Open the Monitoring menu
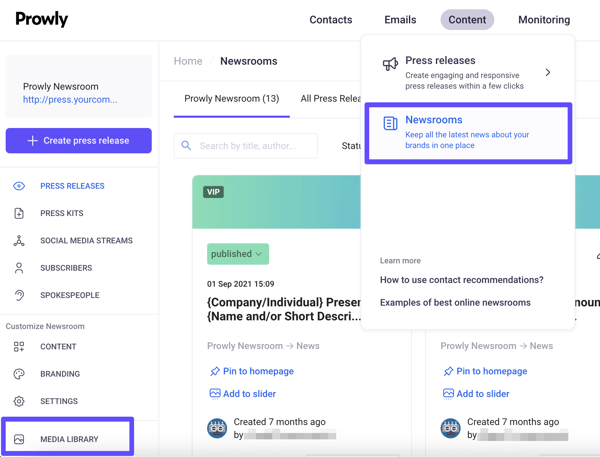The image size is (600, 457). (544, 20)
